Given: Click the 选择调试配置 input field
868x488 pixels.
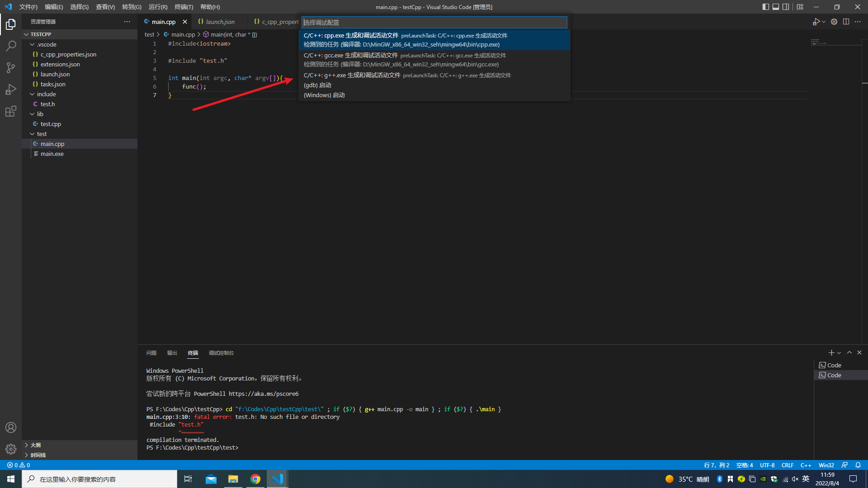Looking at the screenshot, I should click(x=434, y=22).
